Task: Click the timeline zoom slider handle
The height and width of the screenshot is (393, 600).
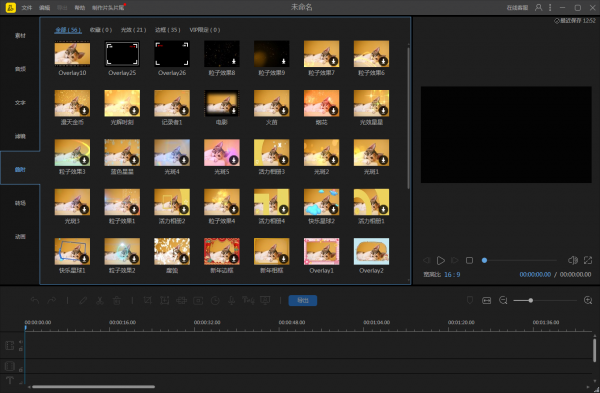Action: pos(531,300)
